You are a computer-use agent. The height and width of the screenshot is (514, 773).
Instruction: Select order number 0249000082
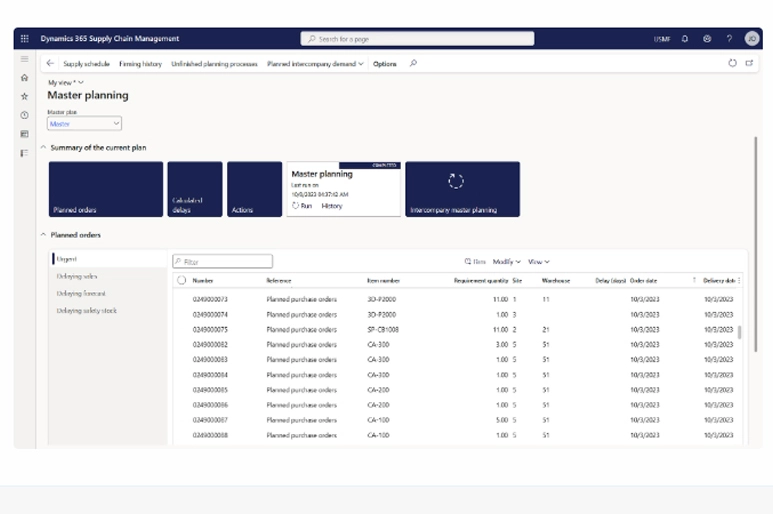click(x=210, y=344)
